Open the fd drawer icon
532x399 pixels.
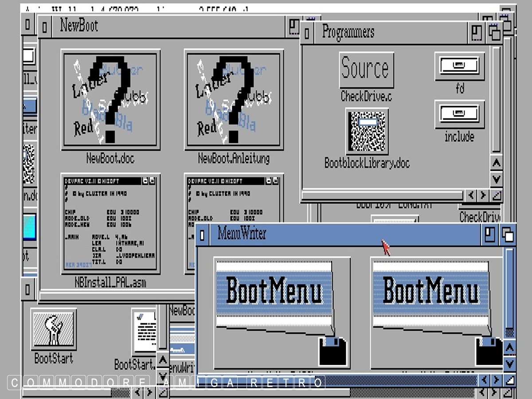click(x=459, y=66)
